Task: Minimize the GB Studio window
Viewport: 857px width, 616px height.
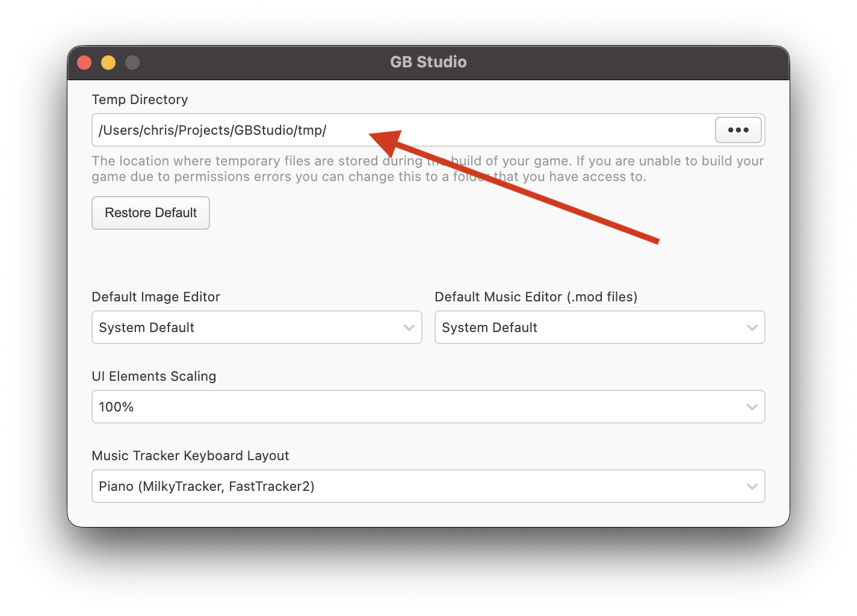Action: 108,63
